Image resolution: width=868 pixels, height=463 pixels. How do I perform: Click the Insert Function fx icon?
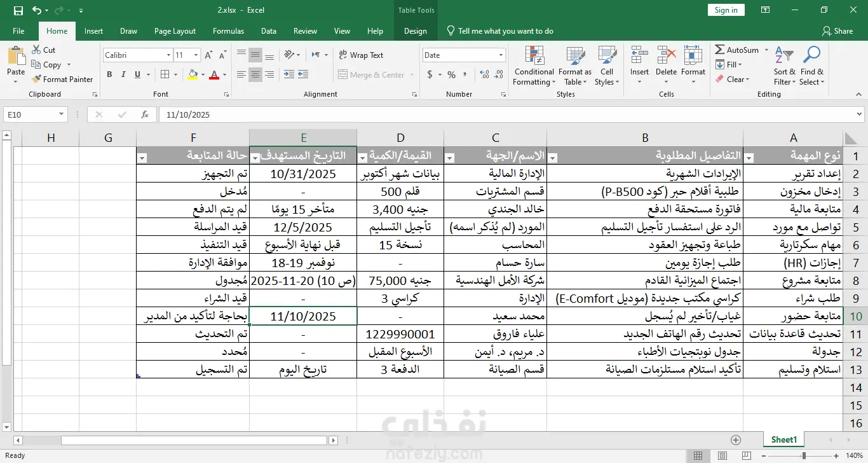(x=145, y=115)
